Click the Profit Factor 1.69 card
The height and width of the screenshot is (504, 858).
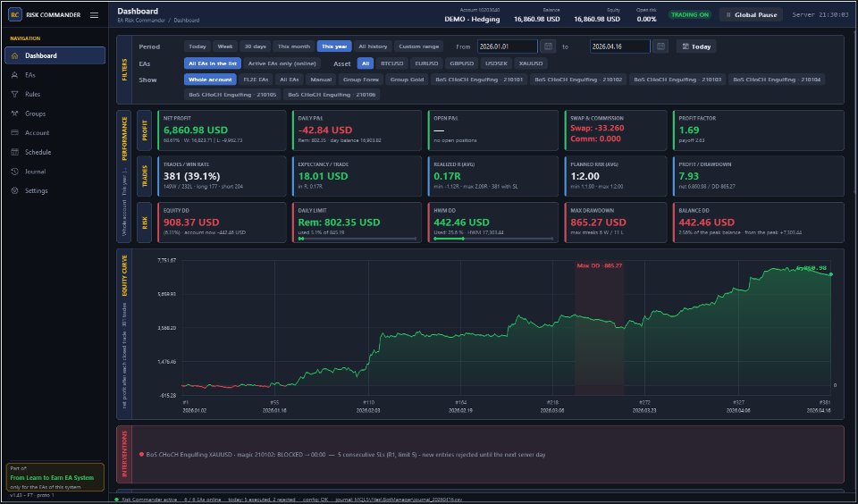[x=759, y=130]
